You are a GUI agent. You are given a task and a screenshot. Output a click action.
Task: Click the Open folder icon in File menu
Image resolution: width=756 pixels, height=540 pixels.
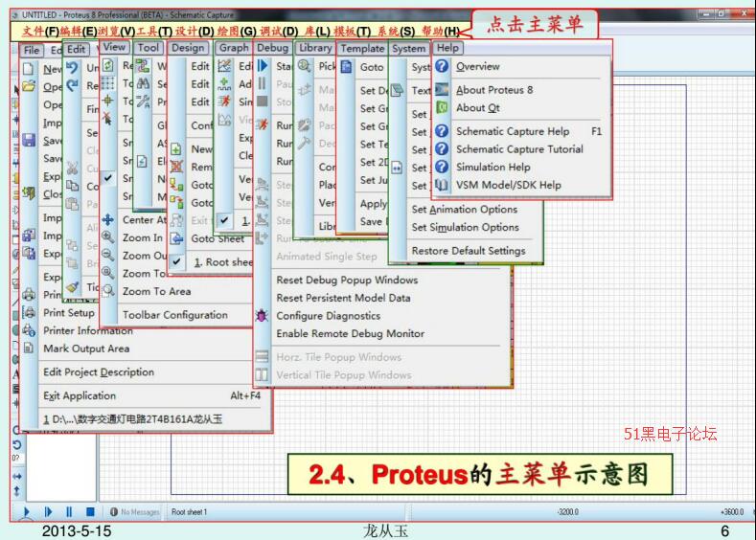[x=29, y=86]
